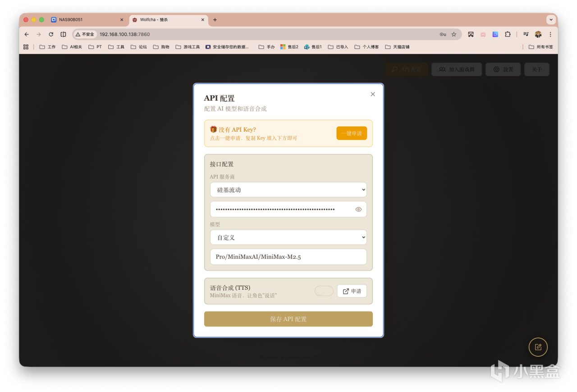Image resolution: width=577 pixels, height=392 pixels.
Task: Open the 工具 bookmark folder
Action: point(116,47)
